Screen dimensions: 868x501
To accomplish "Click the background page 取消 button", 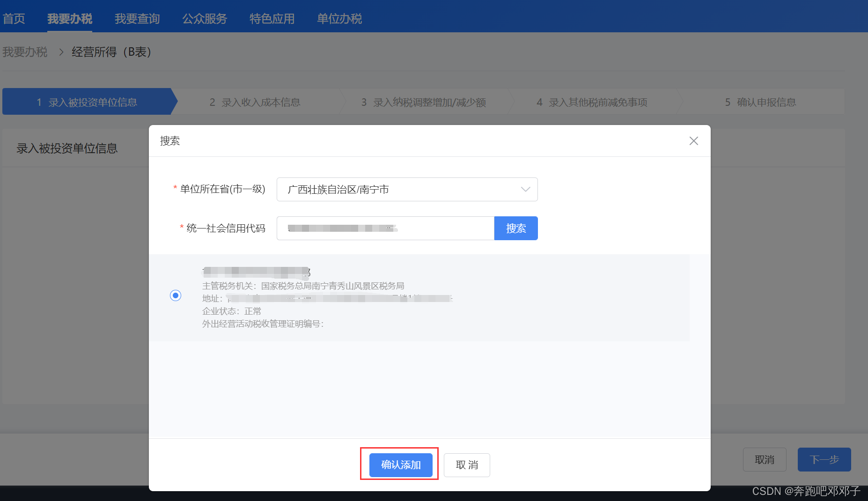I will (765, 460).
